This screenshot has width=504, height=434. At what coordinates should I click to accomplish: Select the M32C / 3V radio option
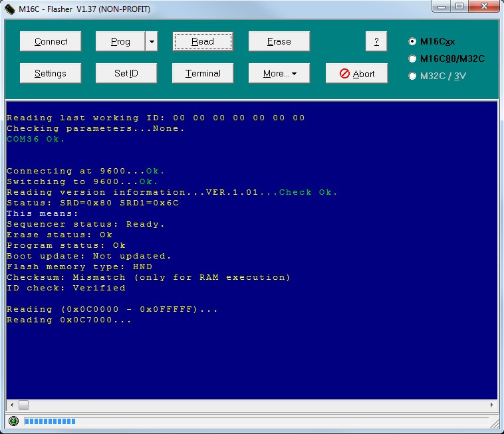[437, 76]
